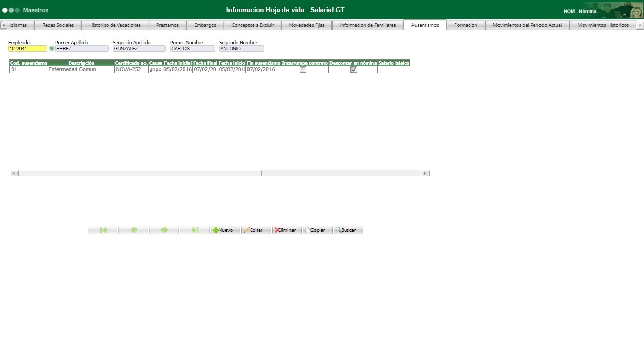Switch to Histórico de Vacaciones tab
The image size is (644, 361).
(115, 25)
